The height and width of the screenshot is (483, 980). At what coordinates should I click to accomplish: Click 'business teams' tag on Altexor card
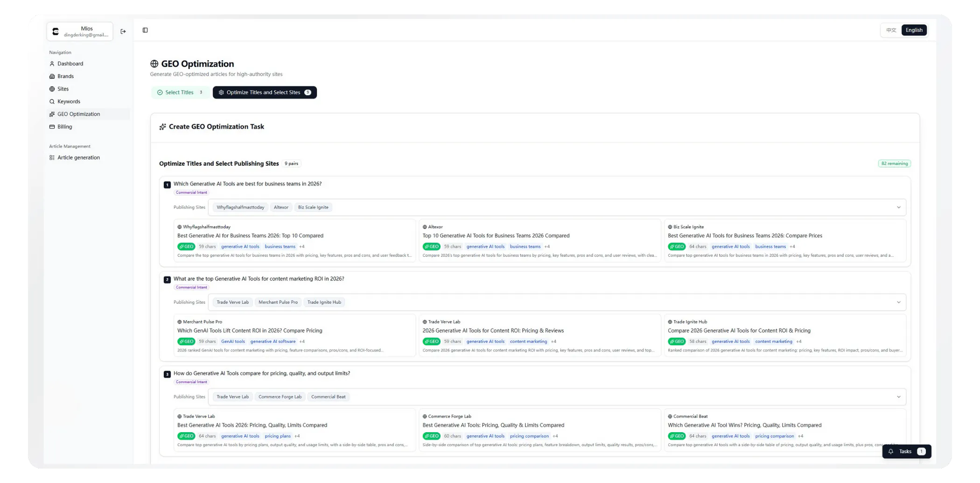pyautogui.click(x=525, y=247)
